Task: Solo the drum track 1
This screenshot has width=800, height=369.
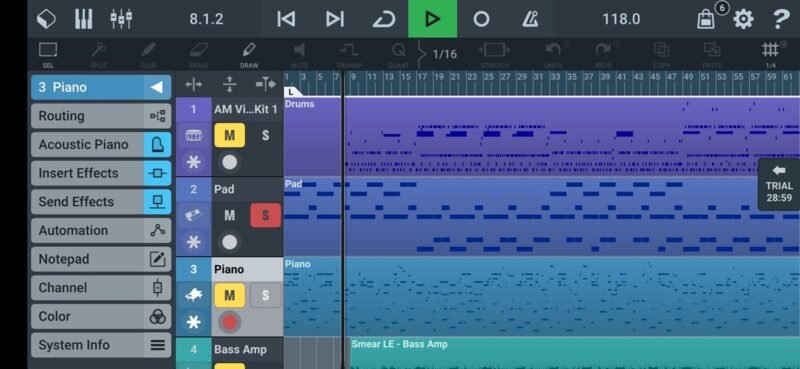Action: pos(265,135)
